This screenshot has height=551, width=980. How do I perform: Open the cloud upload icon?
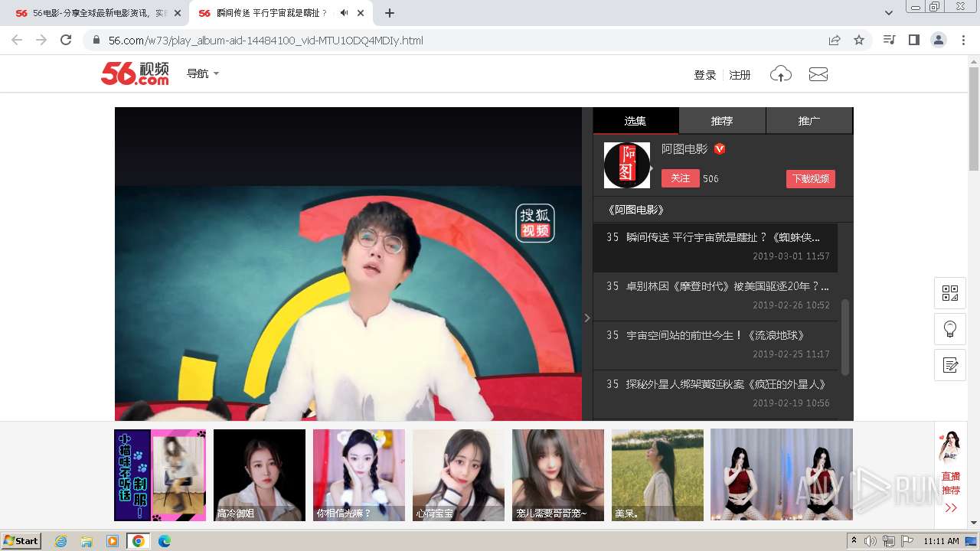pyautogui.click(x=780, y=74)
